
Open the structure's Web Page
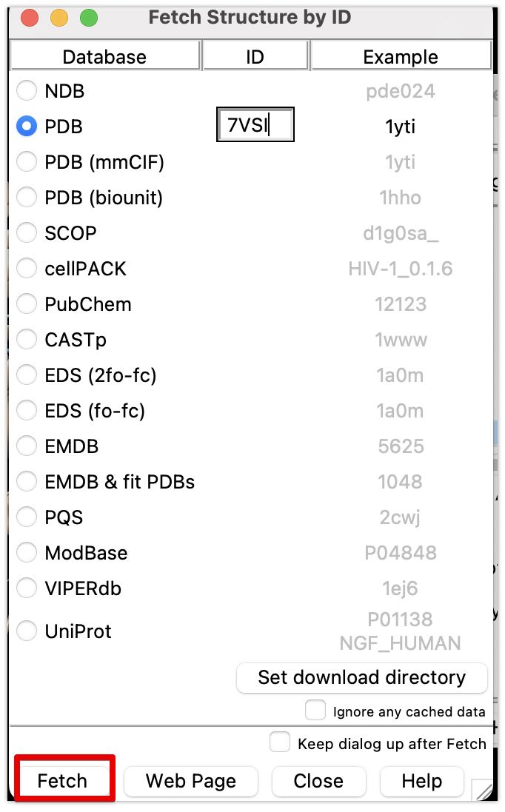[x=190, y=781]
